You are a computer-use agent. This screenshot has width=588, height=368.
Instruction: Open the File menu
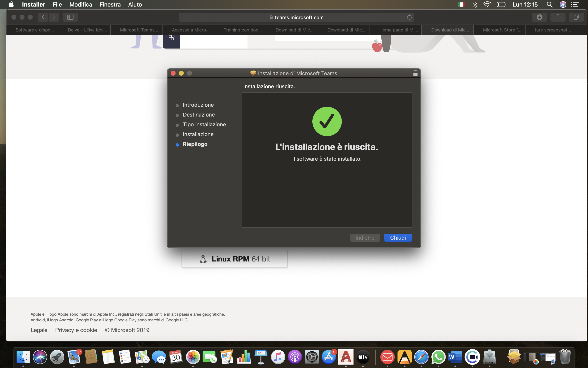point(57,4)
